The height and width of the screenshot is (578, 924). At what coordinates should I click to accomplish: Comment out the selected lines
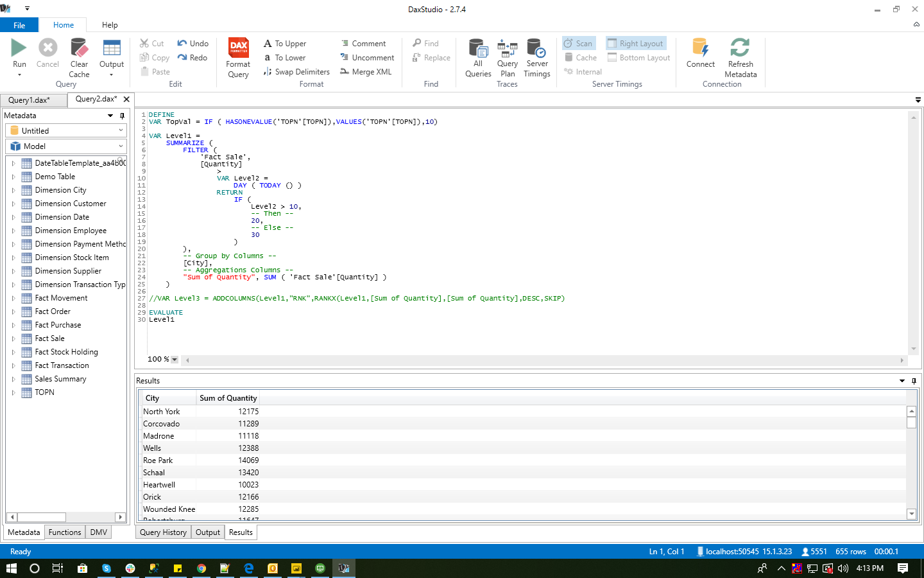click(363, 44)
